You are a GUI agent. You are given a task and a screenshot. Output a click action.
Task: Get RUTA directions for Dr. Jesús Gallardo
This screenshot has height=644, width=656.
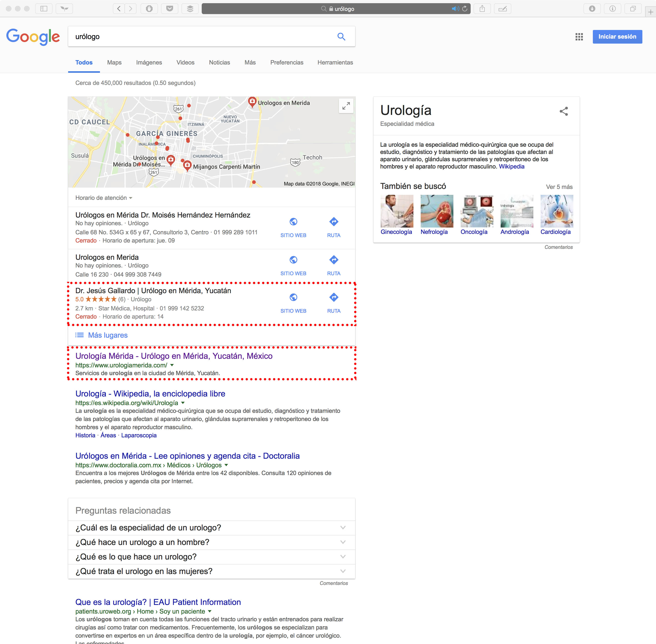pos(334,303)
